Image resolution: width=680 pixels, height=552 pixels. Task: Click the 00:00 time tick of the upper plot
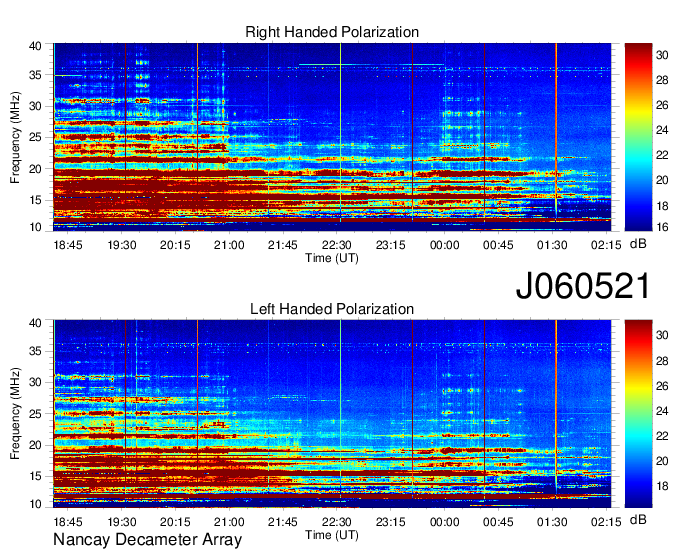(445, 245)
